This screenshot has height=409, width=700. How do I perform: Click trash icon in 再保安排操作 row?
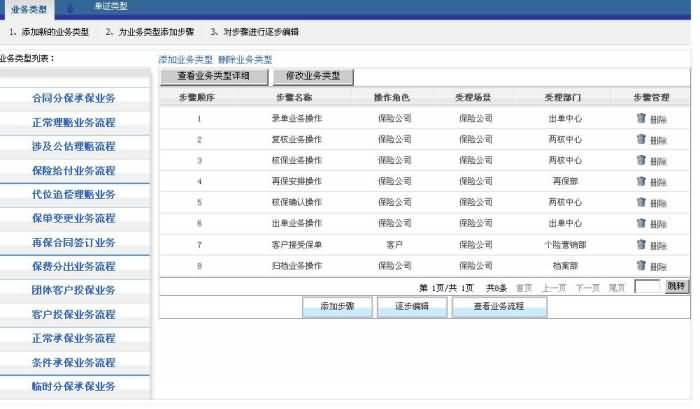pos(641,181)
